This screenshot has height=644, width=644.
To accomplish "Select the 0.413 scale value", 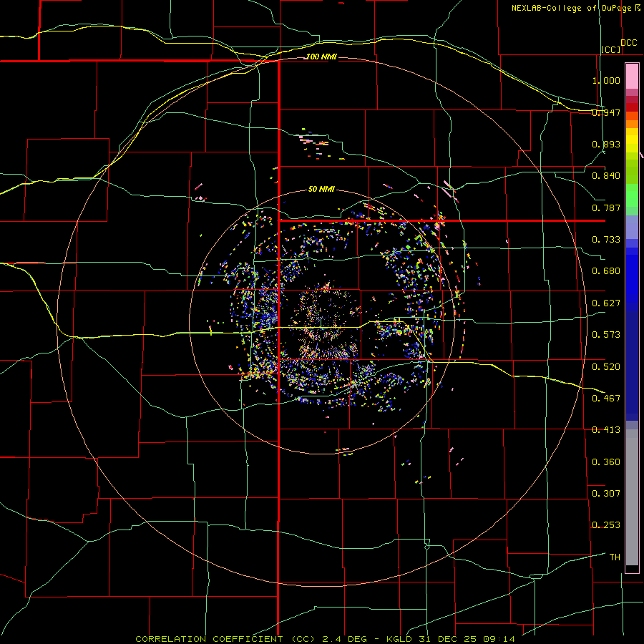I will 606,430.
